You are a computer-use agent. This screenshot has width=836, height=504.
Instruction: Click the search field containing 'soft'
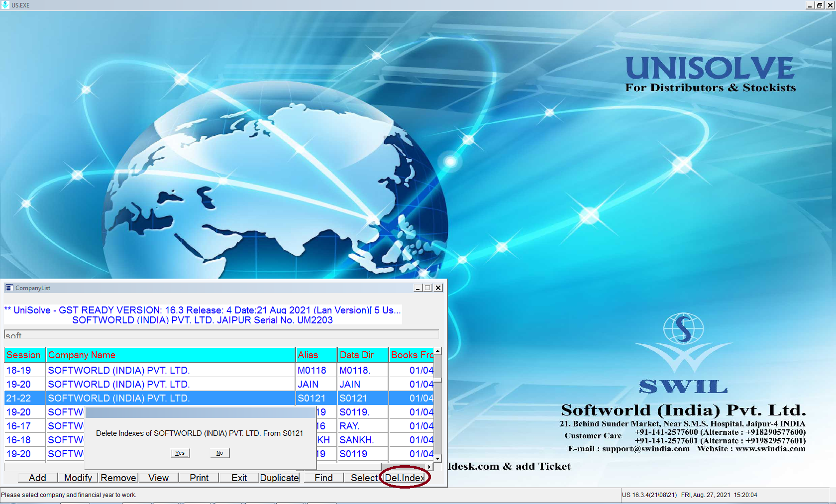(x=221, y=335)
